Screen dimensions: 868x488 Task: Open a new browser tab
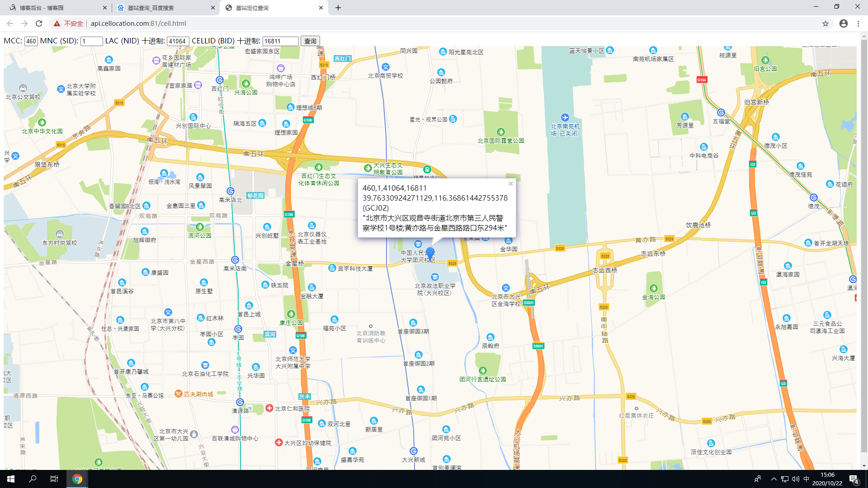[338, 8]
